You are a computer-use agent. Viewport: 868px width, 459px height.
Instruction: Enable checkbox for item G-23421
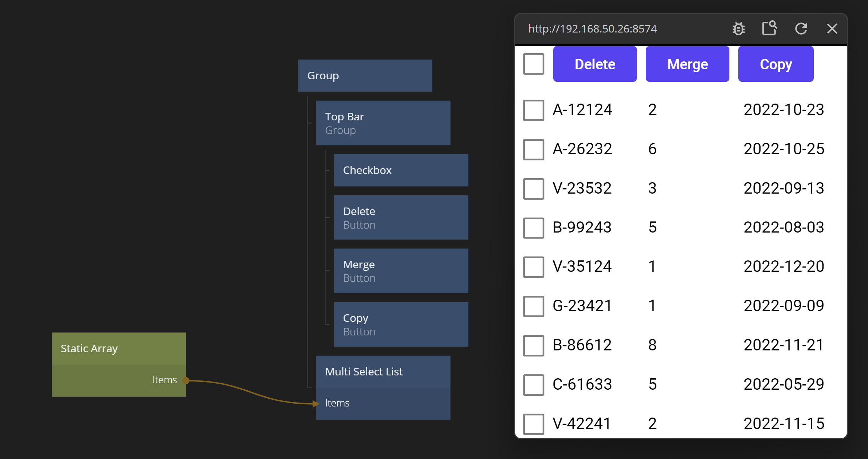(533, 306)
